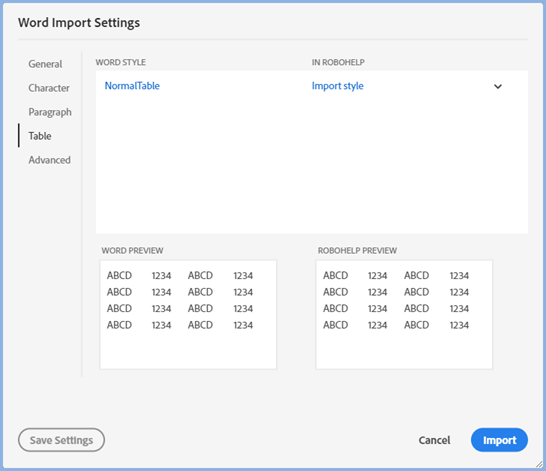Click the Word Import Settings title
The height and width of the screenshot is (471, 546).
click(x=79, y=23)
